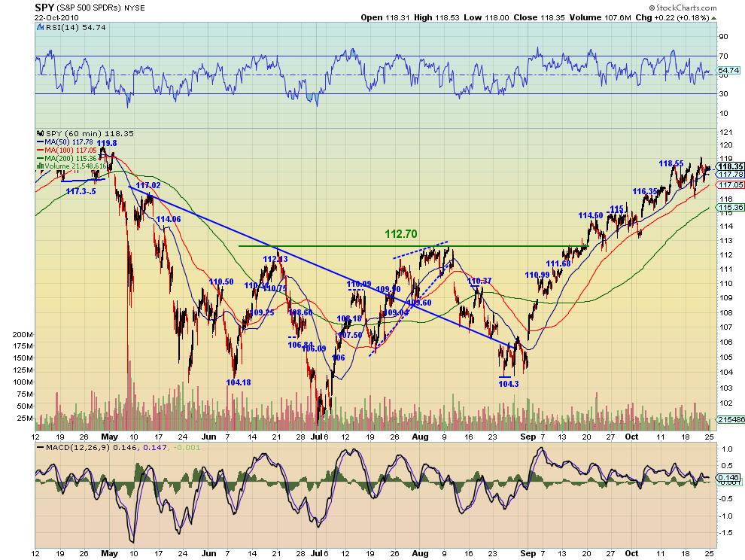Click the (S&P 500 SPDRs) NYSE subtitle
Image resolution: width=745 pixels, height=560 pixels.
click(x=101, y=8)
